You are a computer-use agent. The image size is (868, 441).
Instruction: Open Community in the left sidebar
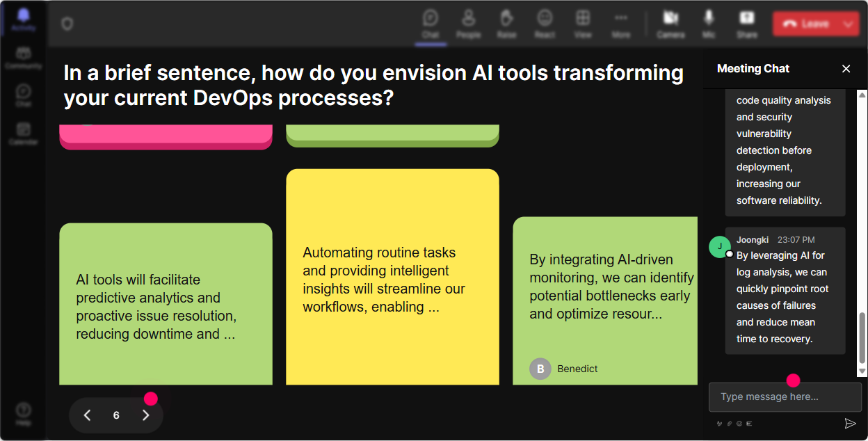(x=23, y=58)
